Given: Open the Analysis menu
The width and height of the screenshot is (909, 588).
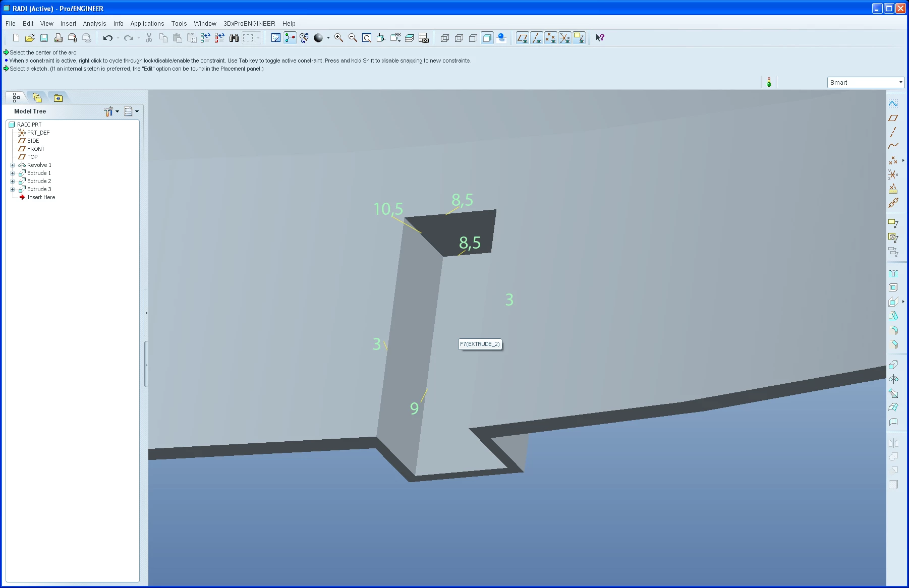Looking at the screenshot, I should pyautogui.click(x=94, y=24).
